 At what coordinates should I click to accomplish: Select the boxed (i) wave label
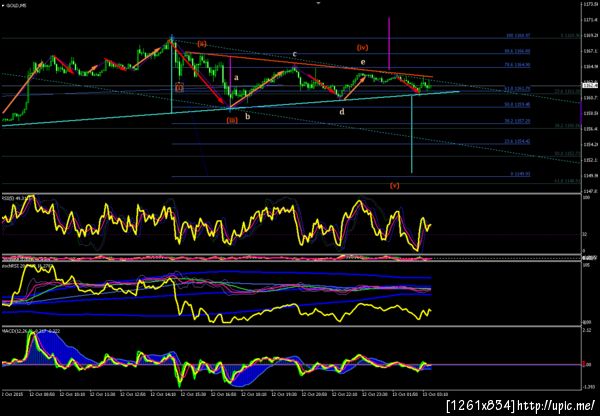[x=179, y=87]
